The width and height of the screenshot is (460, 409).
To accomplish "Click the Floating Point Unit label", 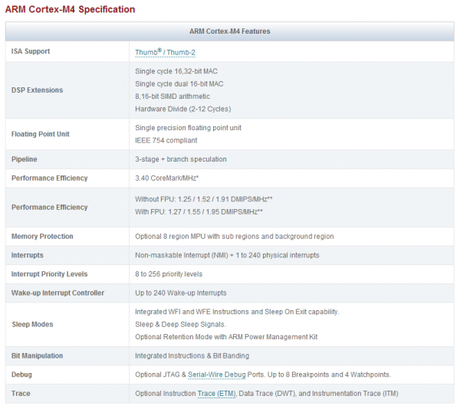I will coord(40,134).
